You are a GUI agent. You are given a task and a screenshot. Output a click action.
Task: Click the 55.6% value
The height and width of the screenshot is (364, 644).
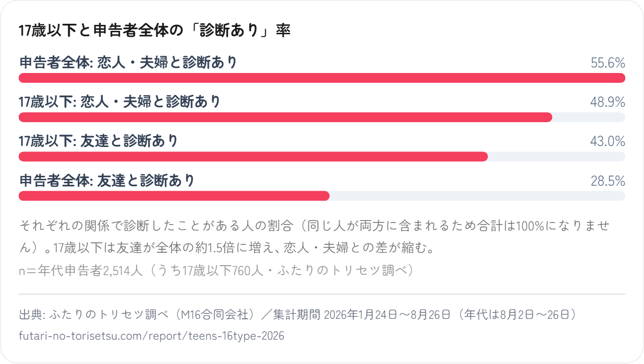coord(608,63)
